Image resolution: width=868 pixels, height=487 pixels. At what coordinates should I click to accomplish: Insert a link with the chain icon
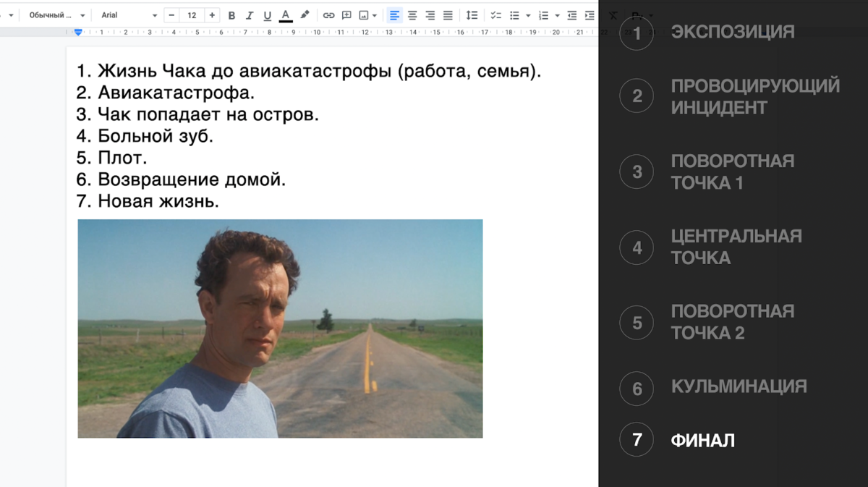328,15
